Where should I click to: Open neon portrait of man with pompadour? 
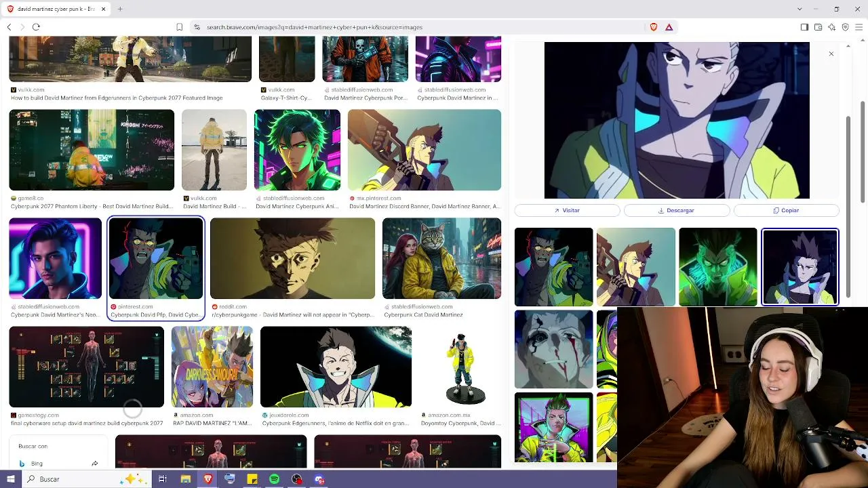pyautogui.click(x=55, y=258)
